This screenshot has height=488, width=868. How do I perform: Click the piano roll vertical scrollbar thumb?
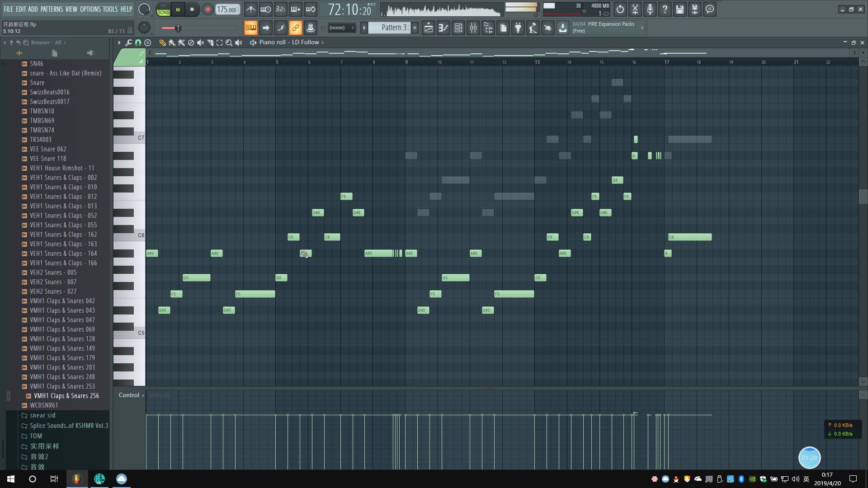click(x=863, y=197)
